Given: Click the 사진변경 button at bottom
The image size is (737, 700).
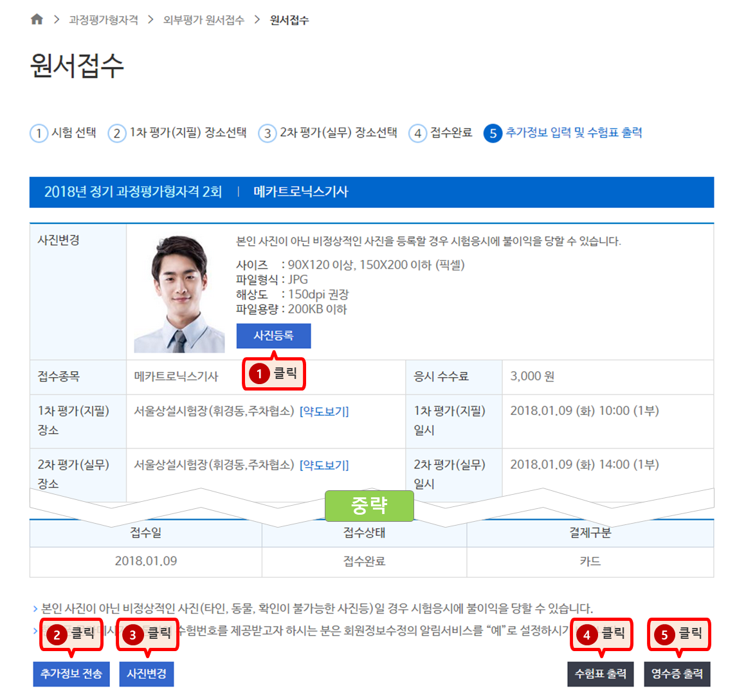Looking at the screenshot, I should [147, 674].
